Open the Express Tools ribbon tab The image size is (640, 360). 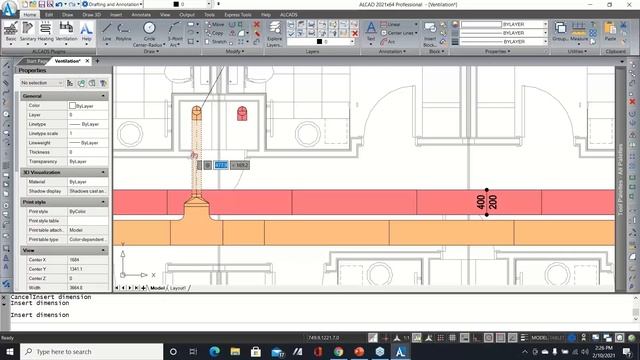(x=238, y=15)
